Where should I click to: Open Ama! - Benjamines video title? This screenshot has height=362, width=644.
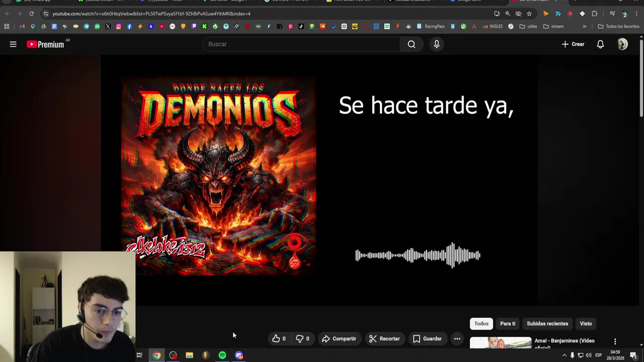(565, 343)
